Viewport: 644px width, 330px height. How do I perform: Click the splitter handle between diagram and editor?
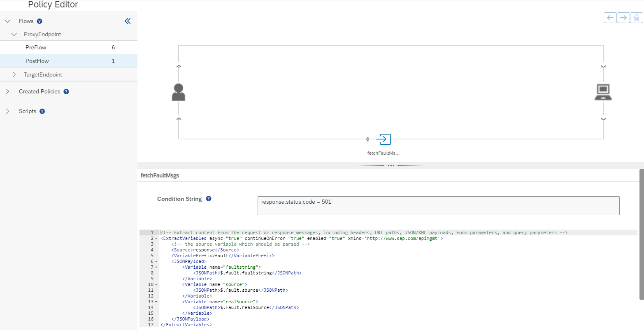coord(391,165)
